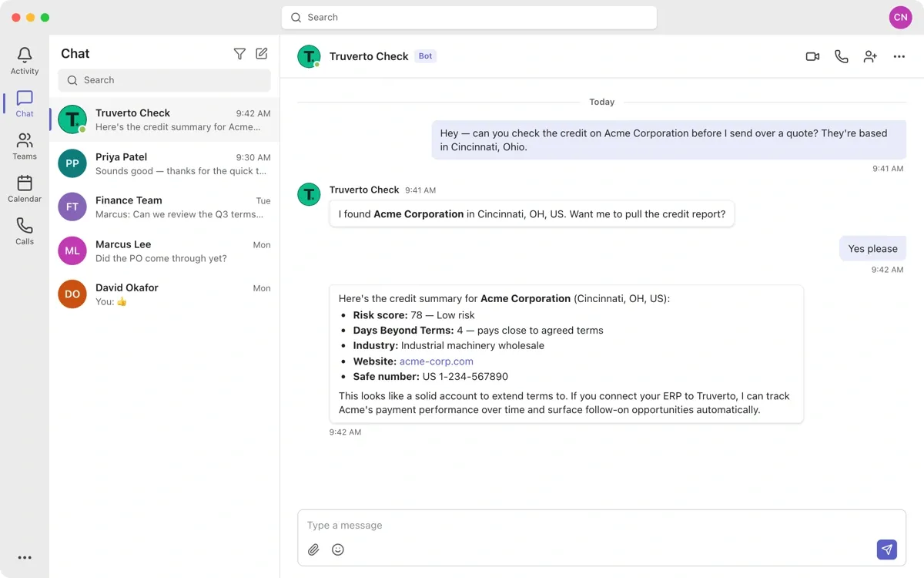Click David Okafor's DO avatar

(x=72, y=294)
